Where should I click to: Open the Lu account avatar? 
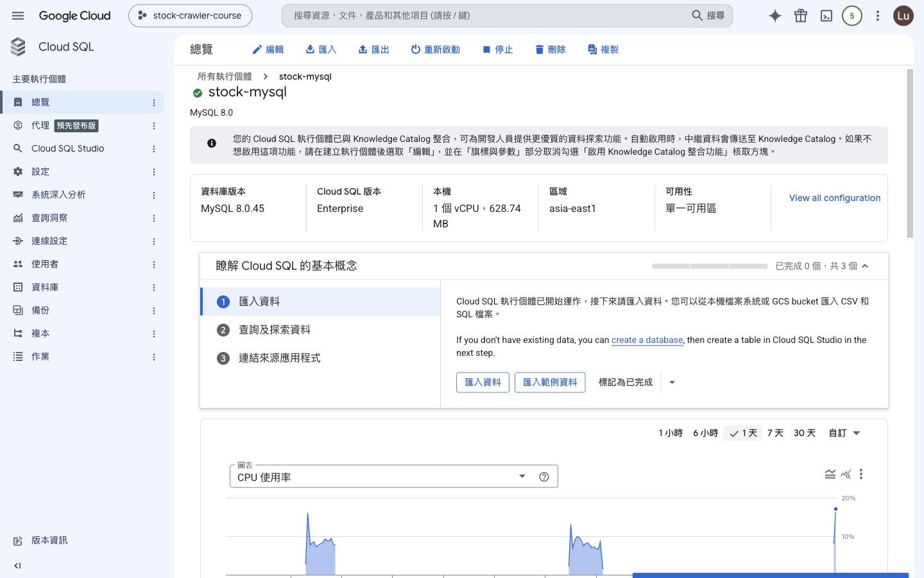[903, 16]
